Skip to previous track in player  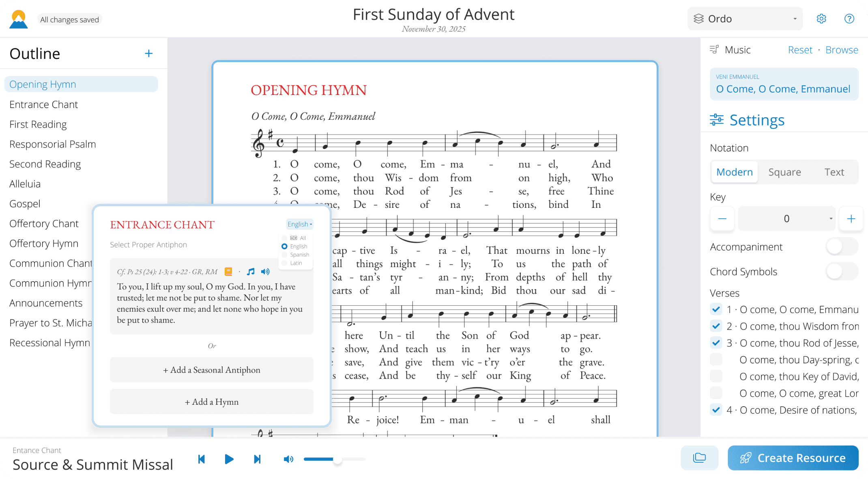202,459
